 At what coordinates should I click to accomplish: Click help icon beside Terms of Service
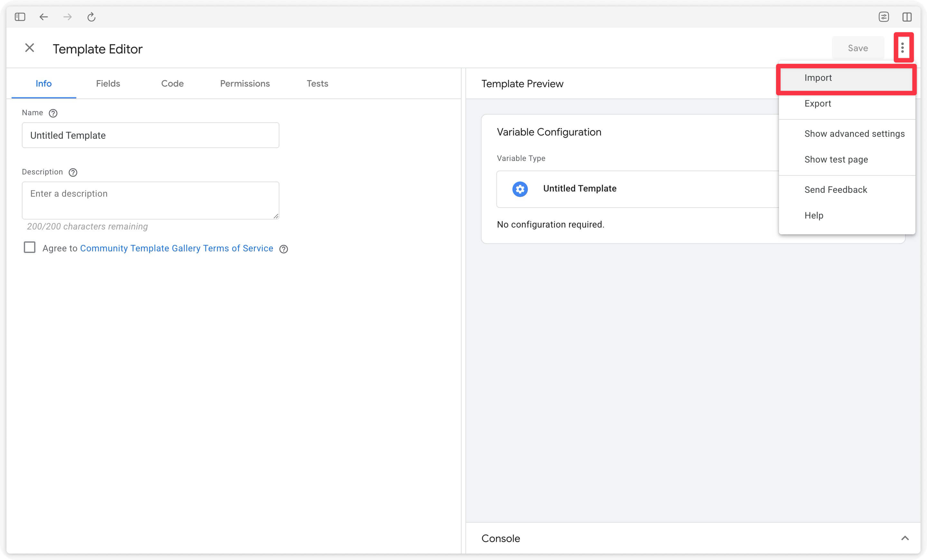point(284,249)
